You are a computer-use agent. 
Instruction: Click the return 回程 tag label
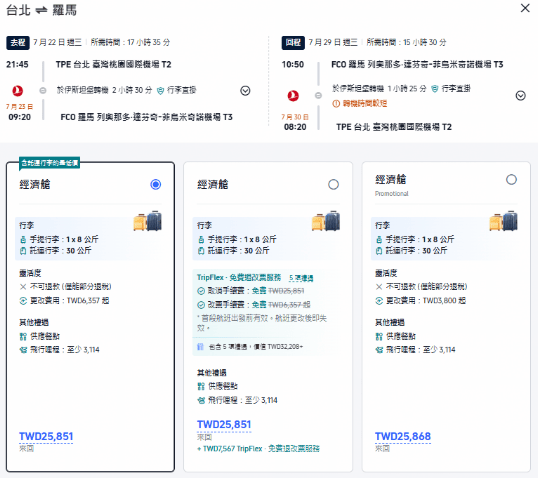coord(293,43)
